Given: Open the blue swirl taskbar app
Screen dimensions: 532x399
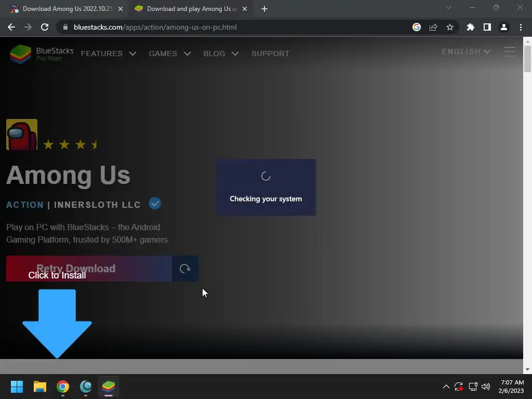Looking at the screenshot, I should pyautogui.click(x=86, y=387).
